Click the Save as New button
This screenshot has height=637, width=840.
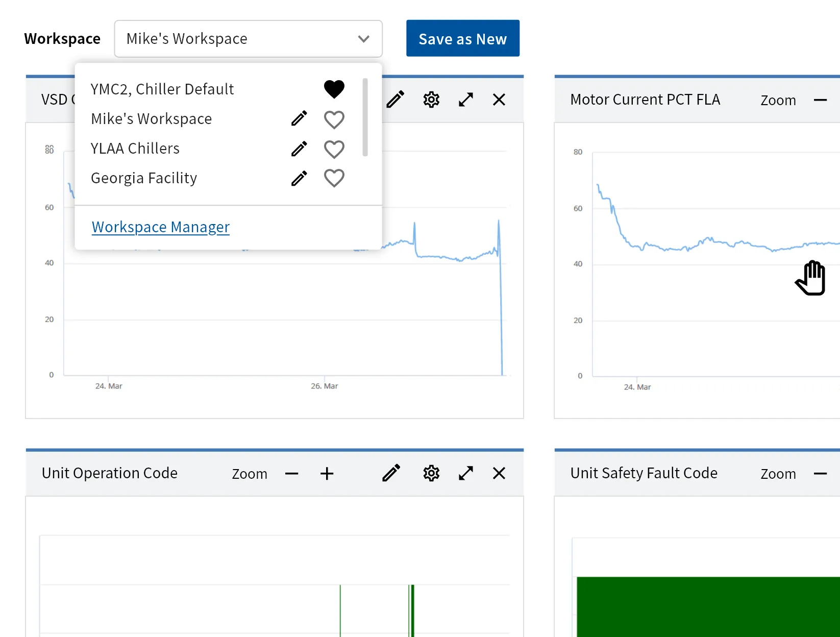tap(462, 39)
